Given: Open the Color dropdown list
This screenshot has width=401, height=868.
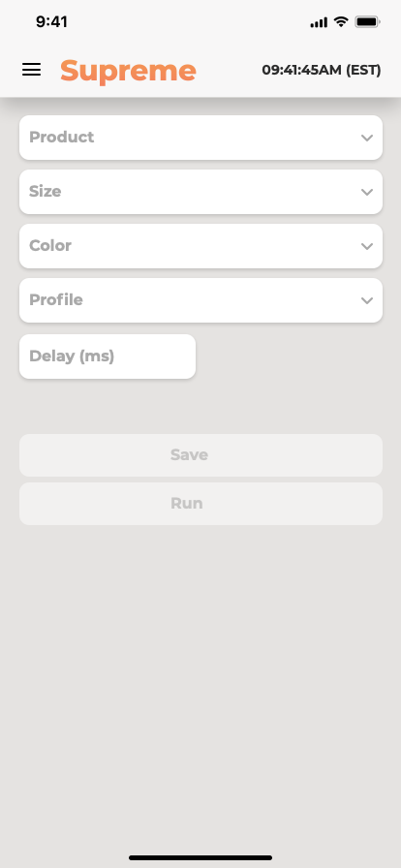Looking at the screenshot, I should pyautogui.click(x=200, y=246).
